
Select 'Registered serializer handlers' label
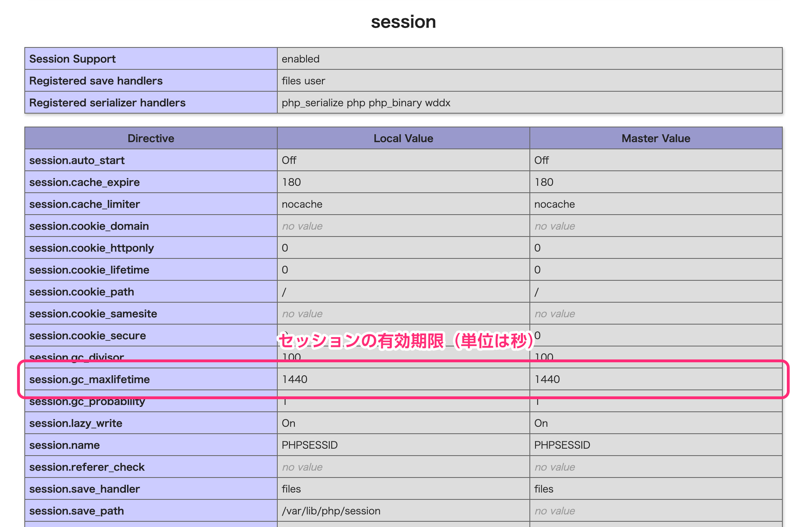[x=107, y=103]
